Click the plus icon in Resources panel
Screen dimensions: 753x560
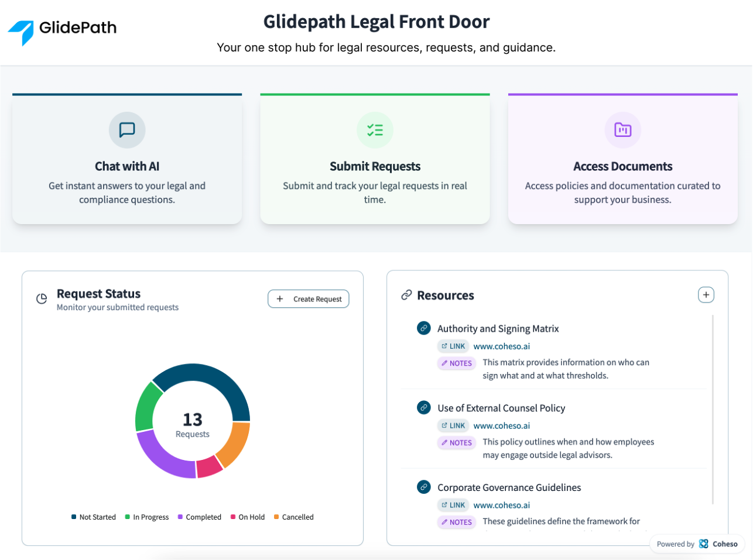click(x=706, y=295)
